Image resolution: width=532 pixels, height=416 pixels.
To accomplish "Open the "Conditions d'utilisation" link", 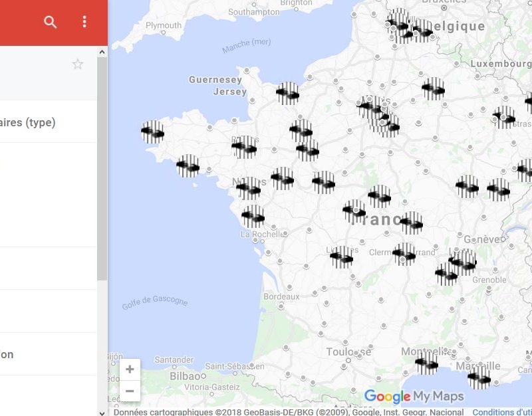I will point(501,412).
